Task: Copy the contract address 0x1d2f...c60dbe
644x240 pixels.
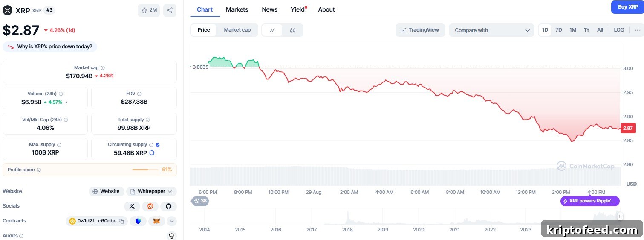Action: pos(121,221)
